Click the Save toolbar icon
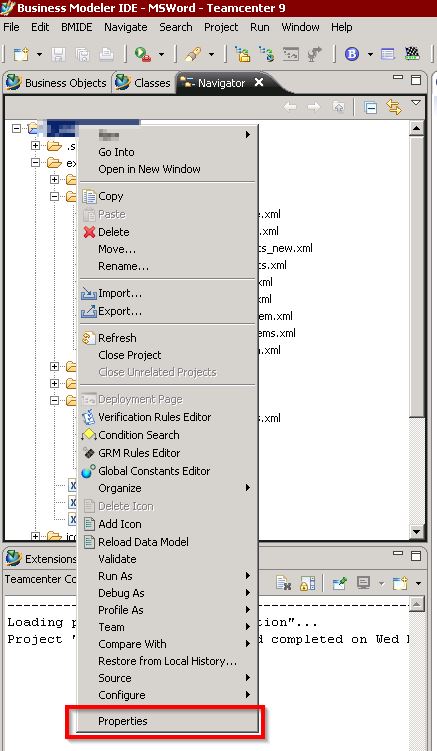Image resolution: width=437 pixels, height=751 pixels. coord(58,54)
